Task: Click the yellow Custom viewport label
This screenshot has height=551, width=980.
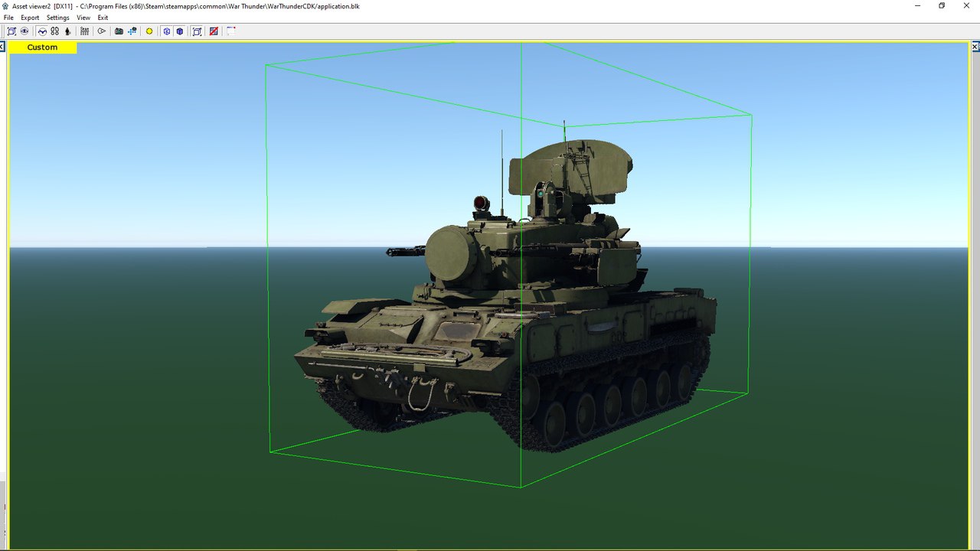Action: (42, 47)
